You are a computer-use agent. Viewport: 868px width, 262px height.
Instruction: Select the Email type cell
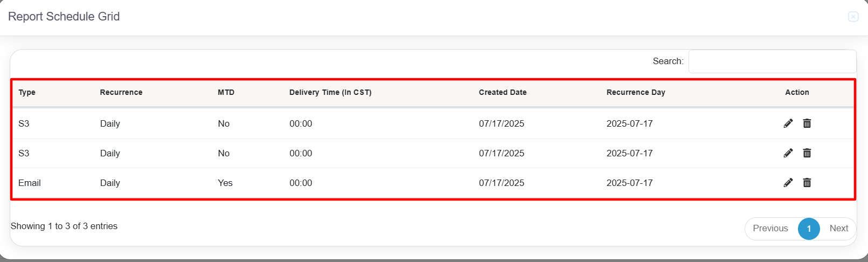coord(30,183)
